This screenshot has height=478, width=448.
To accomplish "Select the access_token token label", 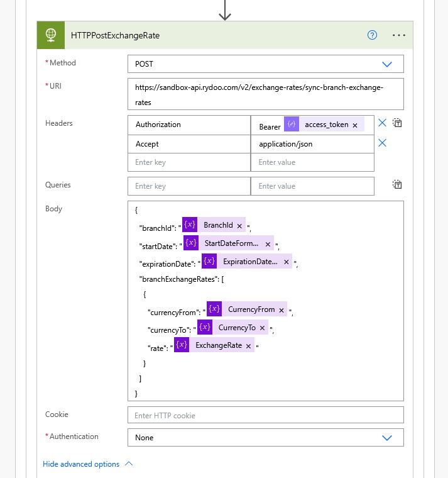I will (x=327, y=125).
